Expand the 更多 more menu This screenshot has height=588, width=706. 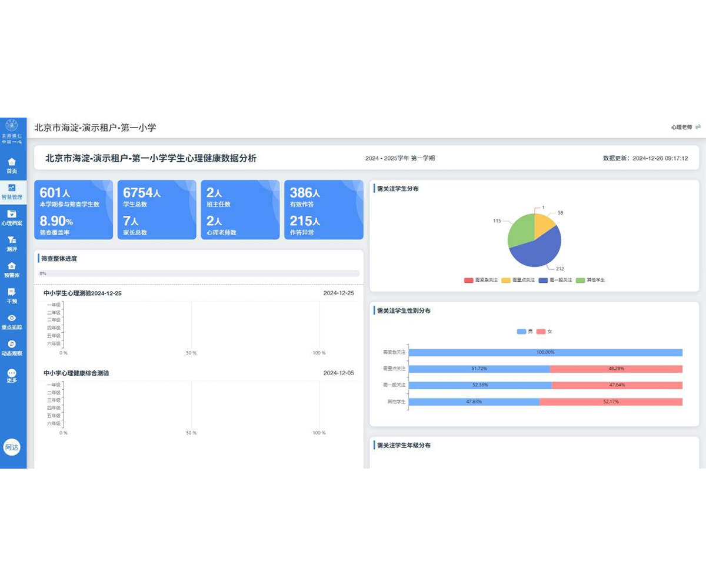[x=12, y=376]
